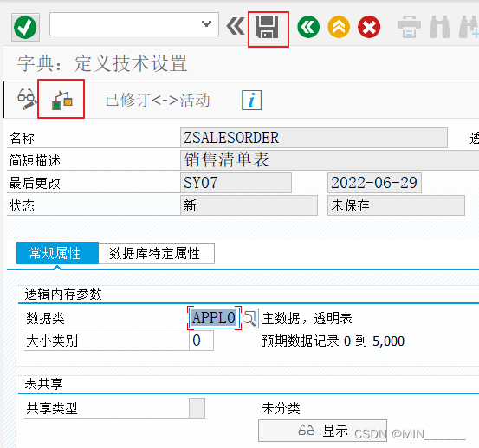Go back using green back arrow
479x448 pixels.
308,27
